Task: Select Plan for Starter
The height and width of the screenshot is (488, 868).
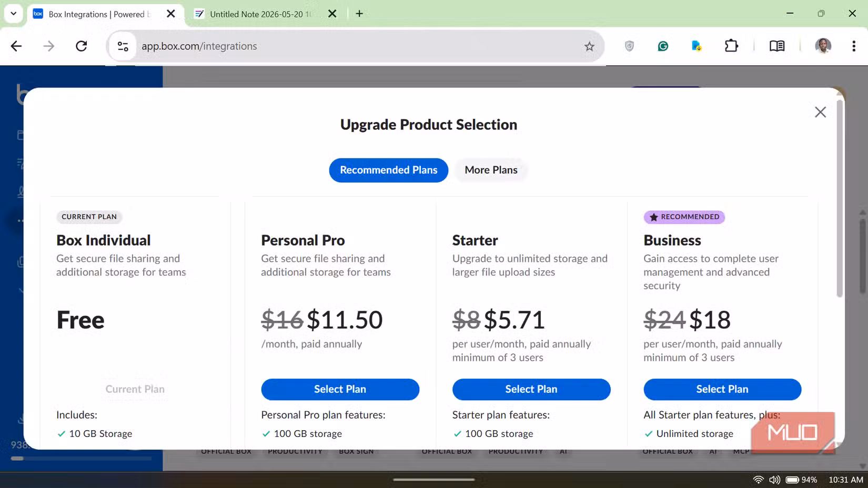Action: pyautogui.click(x=531, y=389)
